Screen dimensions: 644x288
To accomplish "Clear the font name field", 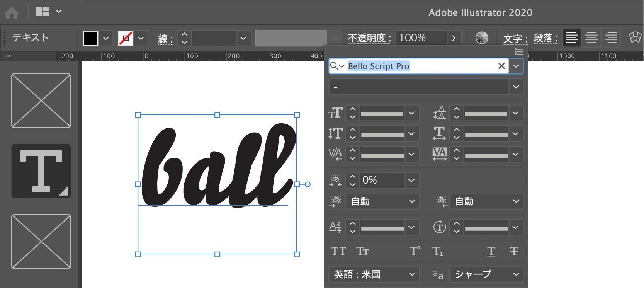I will [x=501, y=66].
